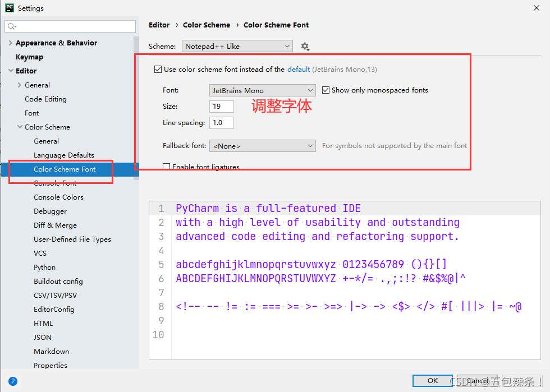Click ligature sample line 8 in preview
The width and height of the screenshot is (550, 392).
point(349,306)
